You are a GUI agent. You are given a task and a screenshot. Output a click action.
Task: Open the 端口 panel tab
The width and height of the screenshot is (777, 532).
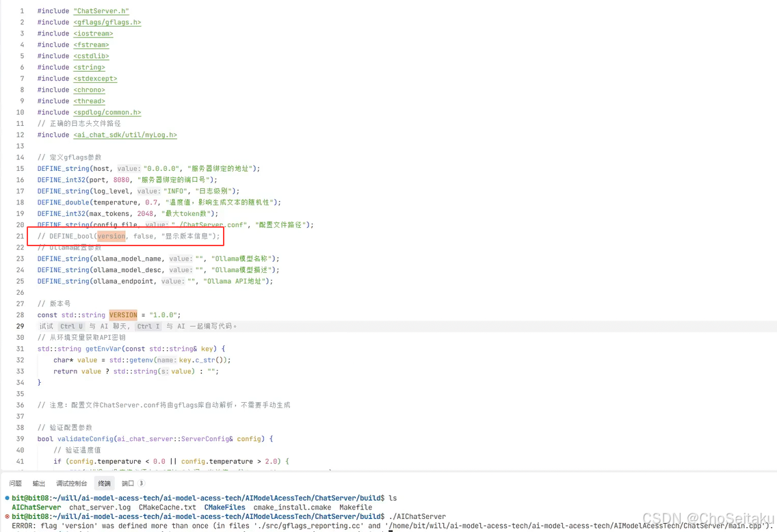128,483
